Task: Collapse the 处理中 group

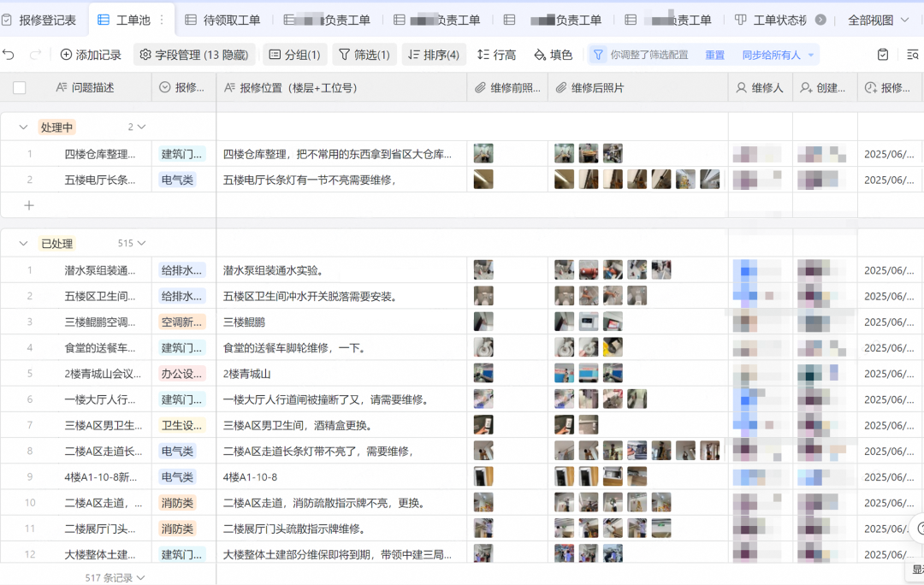Action: pyautogui.click(x=23, y=127)
